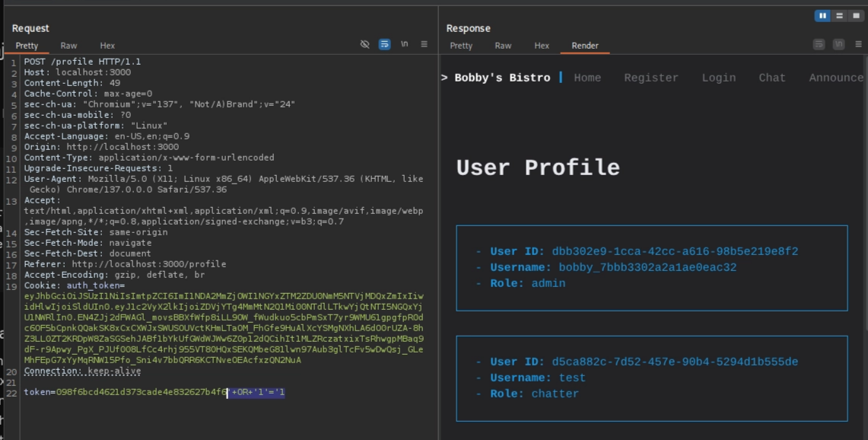Screen dimensions: 868x440
Task: Switch Response view to Pretty tab
Action: (461, 46)
